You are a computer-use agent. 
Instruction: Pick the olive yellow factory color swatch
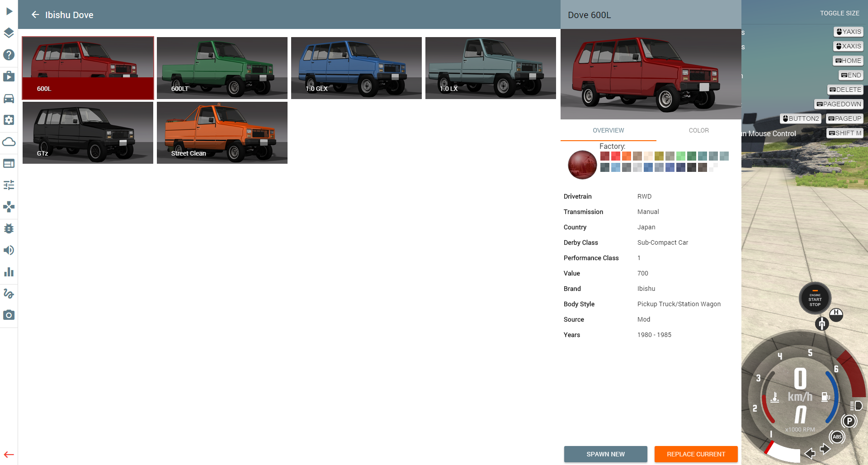[x=659, y=156]
